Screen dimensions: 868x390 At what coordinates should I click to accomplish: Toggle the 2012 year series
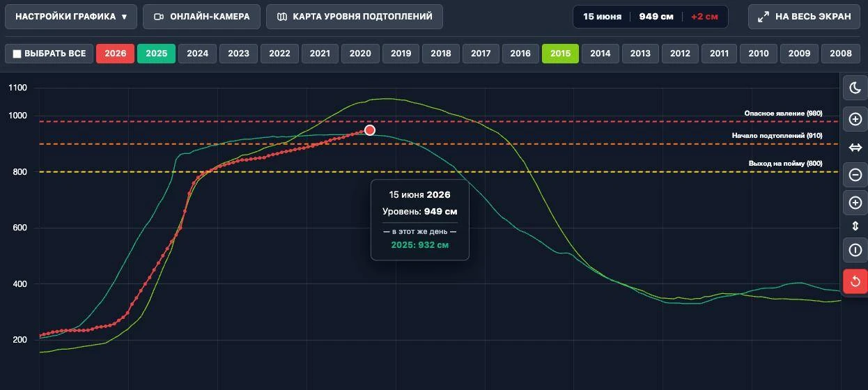[680, 54]
